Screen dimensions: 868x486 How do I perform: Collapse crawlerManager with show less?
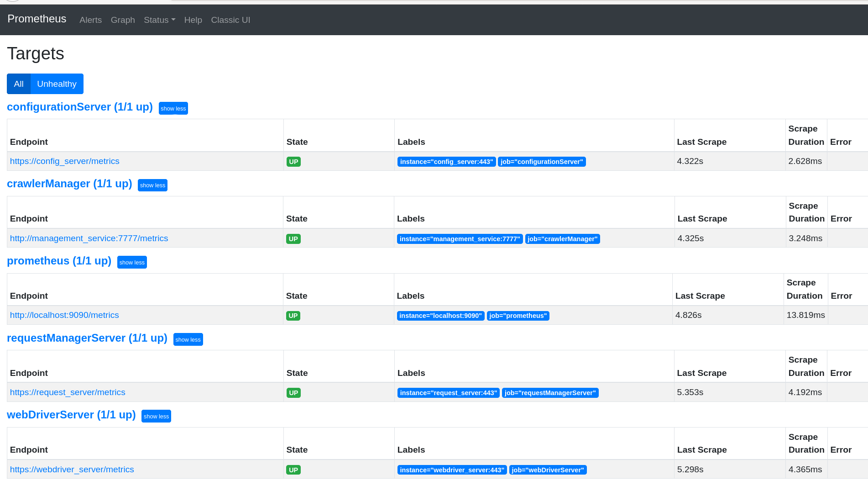152,185
